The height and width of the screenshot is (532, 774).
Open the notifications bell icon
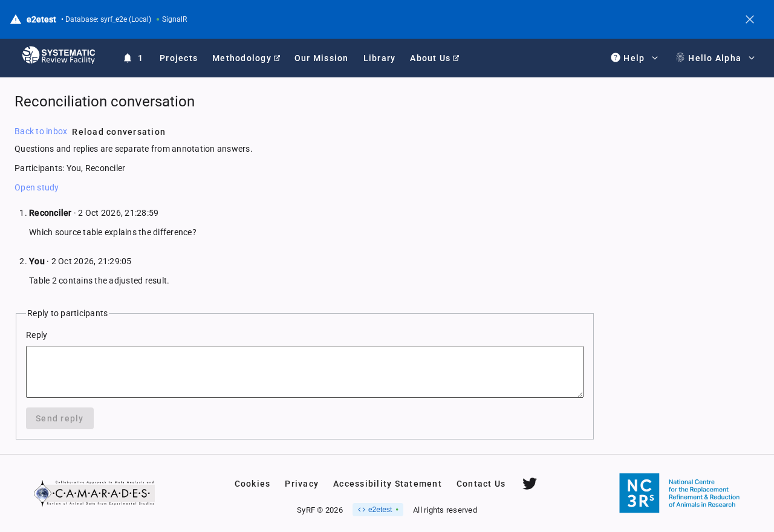128,58
